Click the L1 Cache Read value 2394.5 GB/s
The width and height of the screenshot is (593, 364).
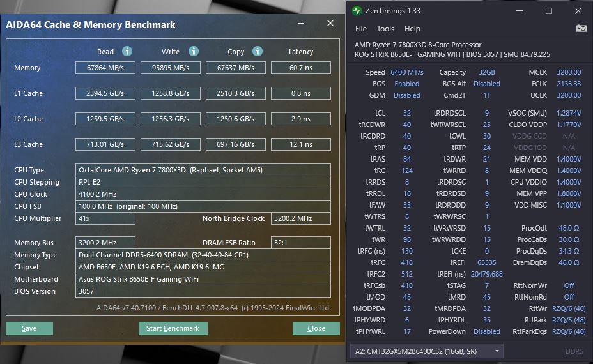(x=105, y=93)
